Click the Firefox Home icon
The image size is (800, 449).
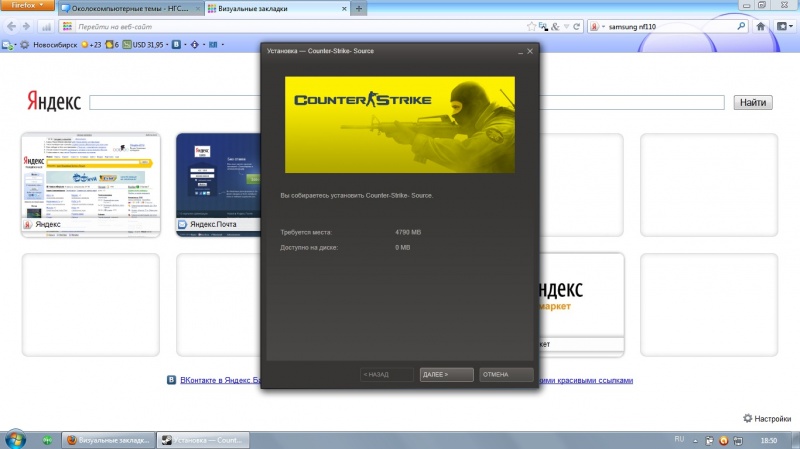tap(760, 26)
